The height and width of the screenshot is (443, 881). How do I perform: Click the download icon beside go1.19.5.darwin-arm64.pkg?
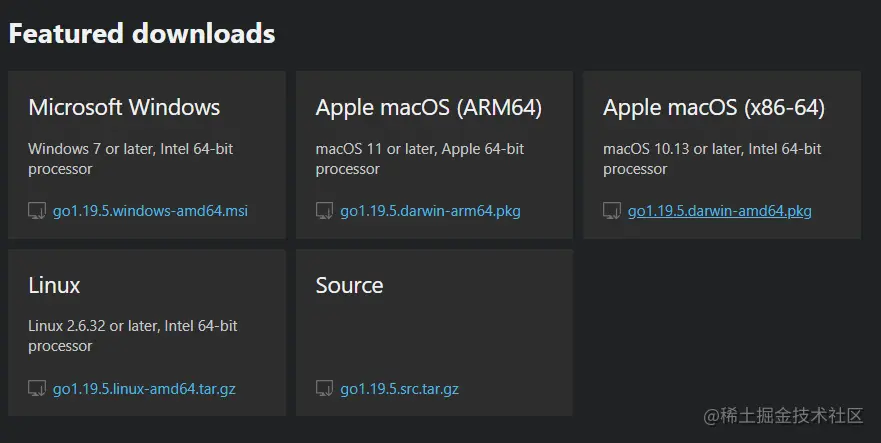[x=324, y=211]
